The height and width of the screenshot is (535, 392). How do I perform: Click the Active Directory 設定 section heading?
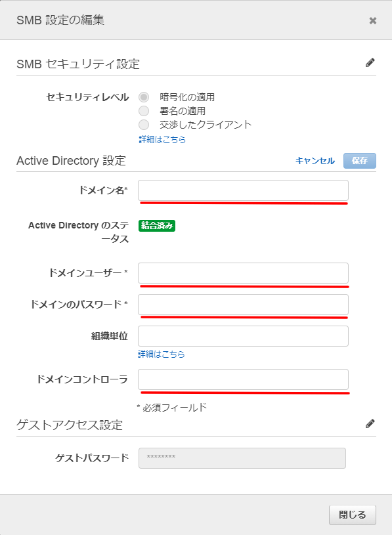pyautogui.click(x=72, y=161)
